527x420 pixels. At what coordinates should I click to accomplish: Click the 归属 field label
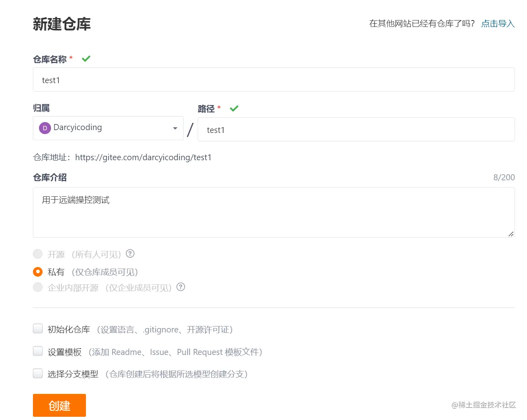tap(41, 108)
